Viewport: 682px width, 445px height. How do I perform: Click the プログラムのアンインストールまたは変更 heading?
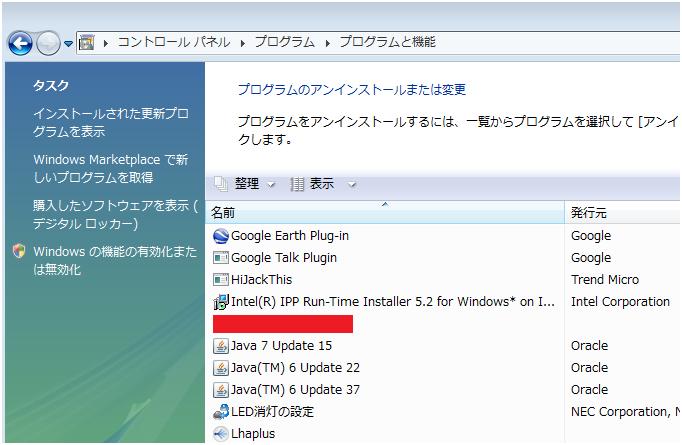[x=351, y=90]
